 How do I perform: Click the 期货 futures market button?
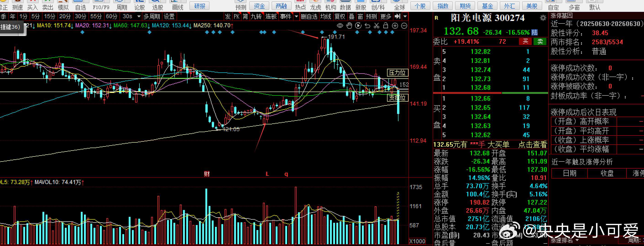(465, 6)
